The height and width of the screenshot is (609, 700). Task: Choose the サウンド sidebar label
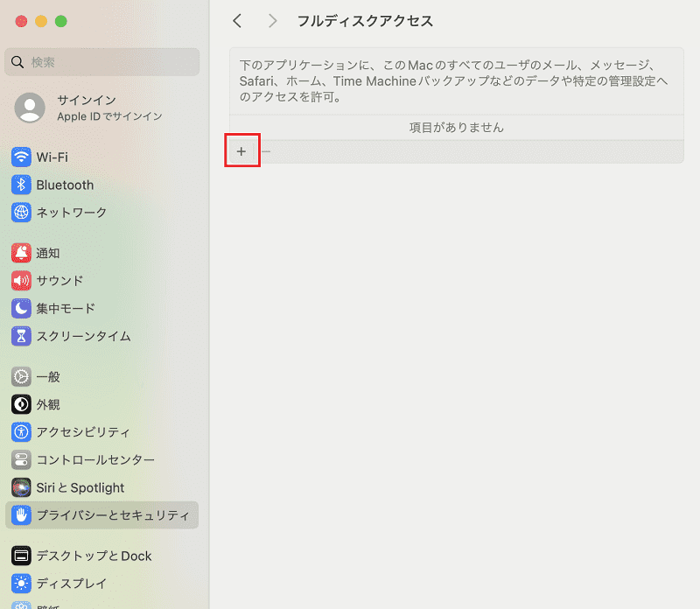[59, 281]
